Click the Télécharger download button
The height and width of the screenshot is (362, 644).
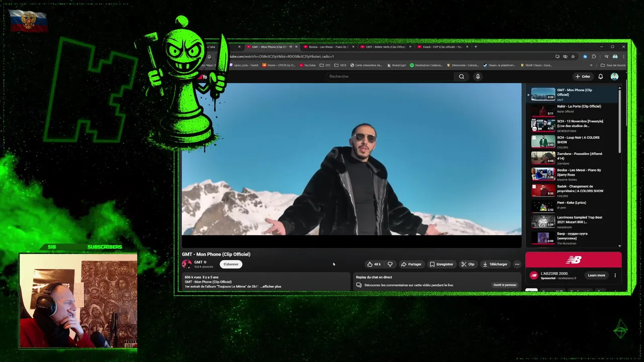495,264
